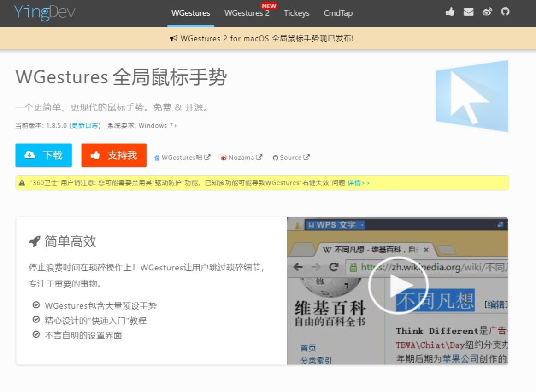Open the WGestures吧 external link
This screenshot has height=392, width=536.
coord(182,158)
